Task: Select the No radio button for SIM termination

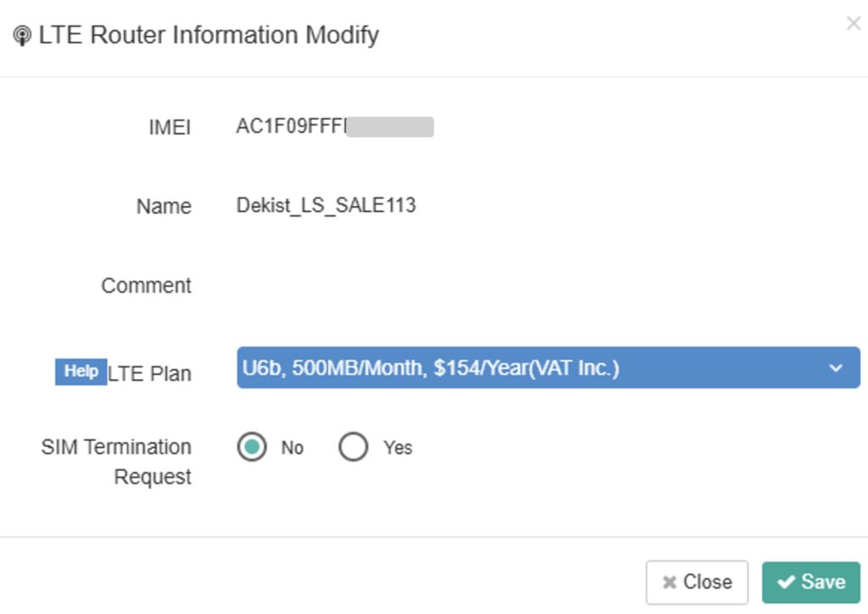Action: point(252,447)
